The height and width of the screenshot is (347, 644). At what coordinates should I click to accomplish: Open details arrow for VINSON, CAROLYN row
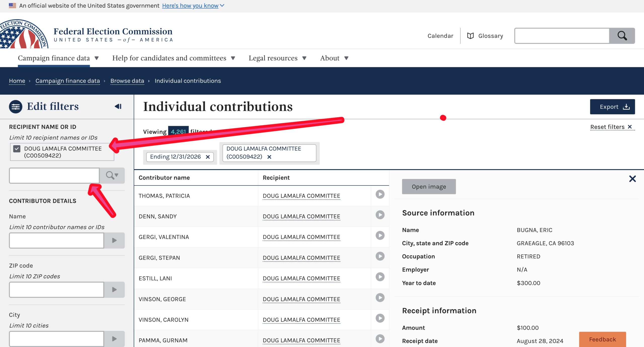(380, 318)
